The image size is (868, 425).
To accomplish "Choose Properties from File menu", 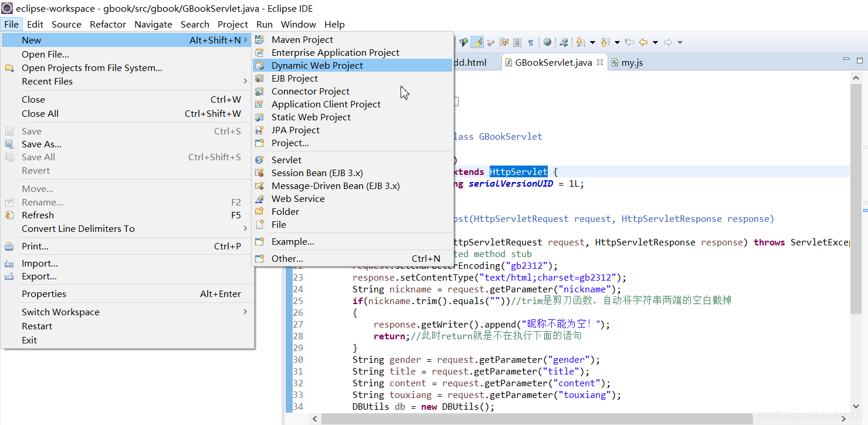I will click(127, 294).
